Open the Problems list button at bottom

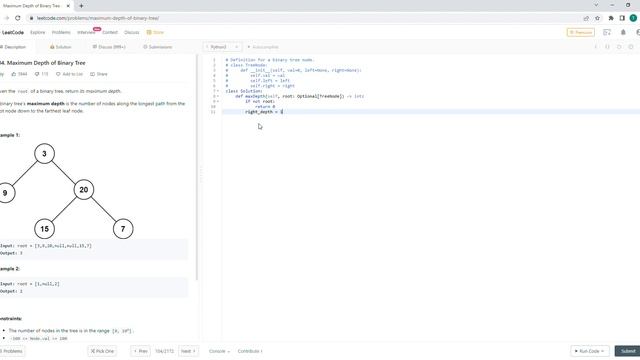coord(12,351)
